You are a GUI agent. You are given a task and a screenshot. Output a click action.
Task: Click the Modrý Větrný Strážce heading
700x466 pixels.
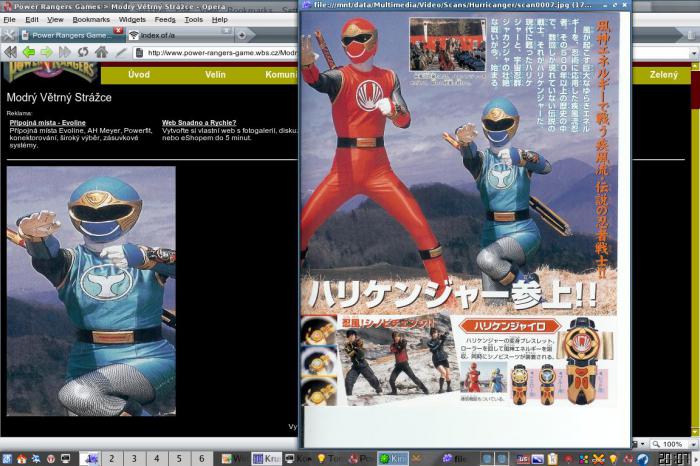(x=59, y=97)
